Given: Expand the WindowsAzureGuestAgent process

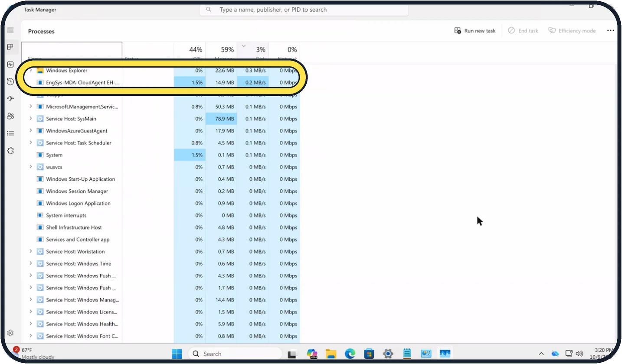Looking at the screenshot, I should pos(30,131).
